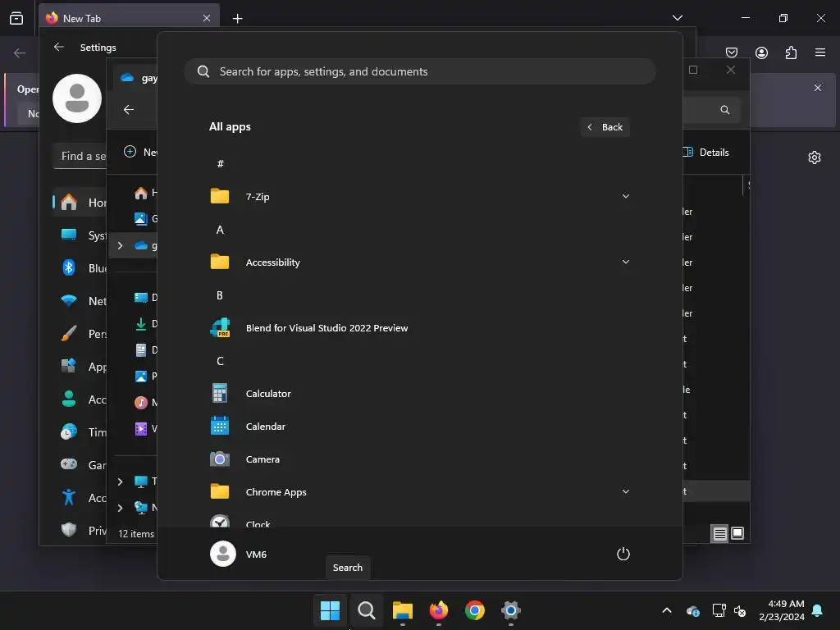Open the 7-Zip folder in All apps
The width and height of the screenshot is (840, 630).
coord(419,197)
